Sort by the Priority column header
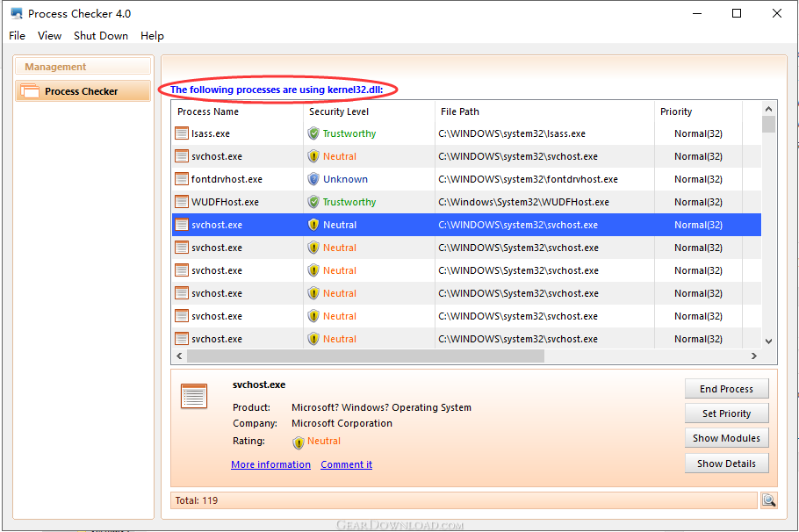Viewport: 799px width, 532px height. pos(698,111)
